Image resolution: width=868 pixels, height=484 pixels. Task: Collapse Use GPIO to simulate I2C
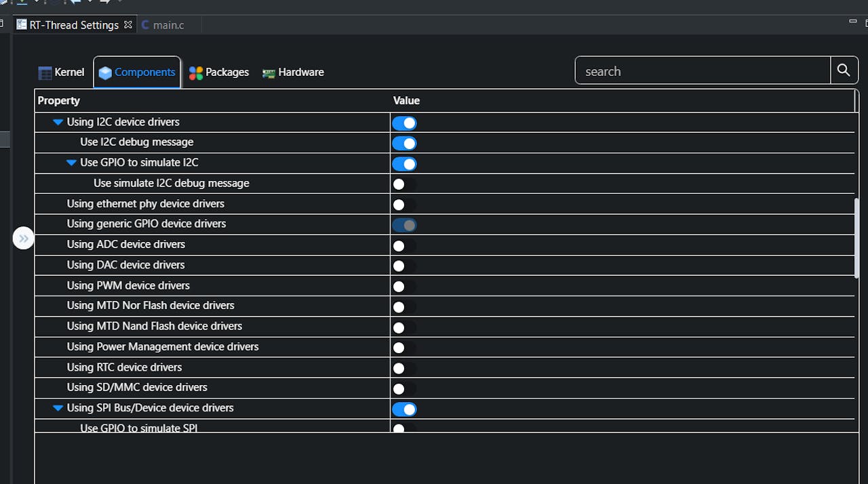[x=71, y=163]
